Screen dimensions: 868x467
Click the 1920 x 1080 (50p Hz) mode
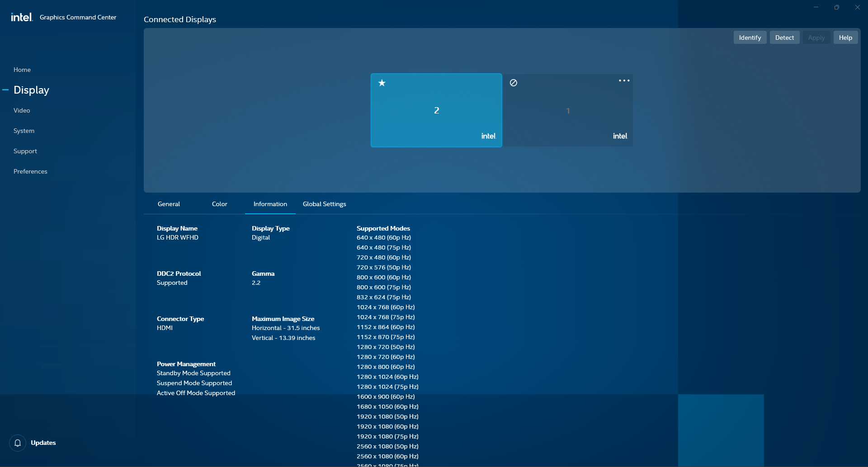(387, 416)
